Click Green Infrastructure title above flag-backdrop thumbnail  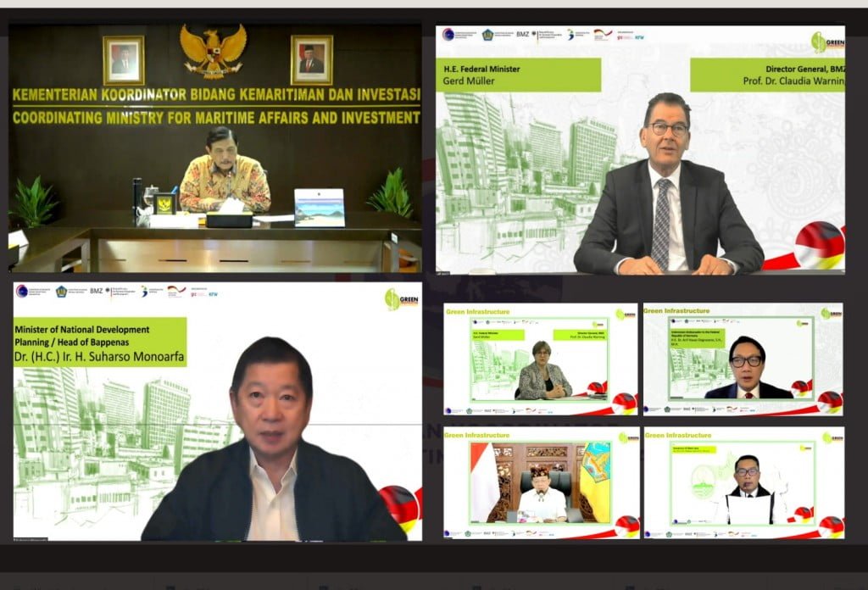pos(477,435)
